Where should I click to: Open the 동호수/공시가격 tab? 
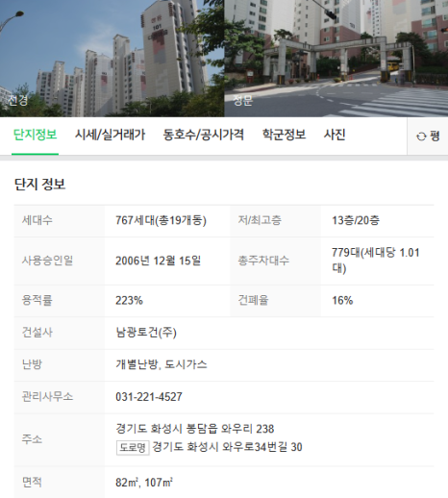[204, 135]
